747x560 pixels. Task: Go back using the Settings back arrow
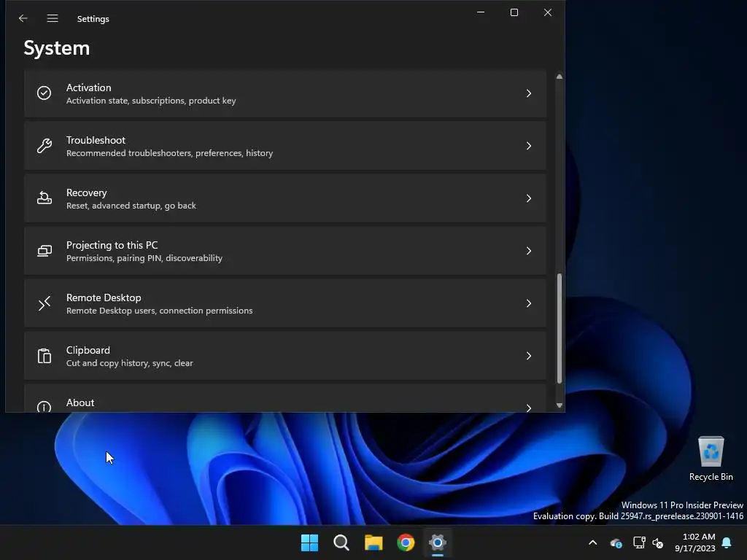(23, 18)
